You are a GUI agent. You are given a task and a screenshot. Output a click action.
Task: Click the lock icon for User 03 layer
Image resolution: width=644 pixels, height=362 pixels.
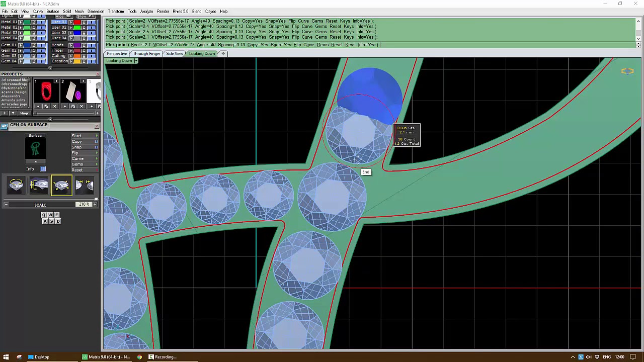pyautogui.click(x=84, y=33)
